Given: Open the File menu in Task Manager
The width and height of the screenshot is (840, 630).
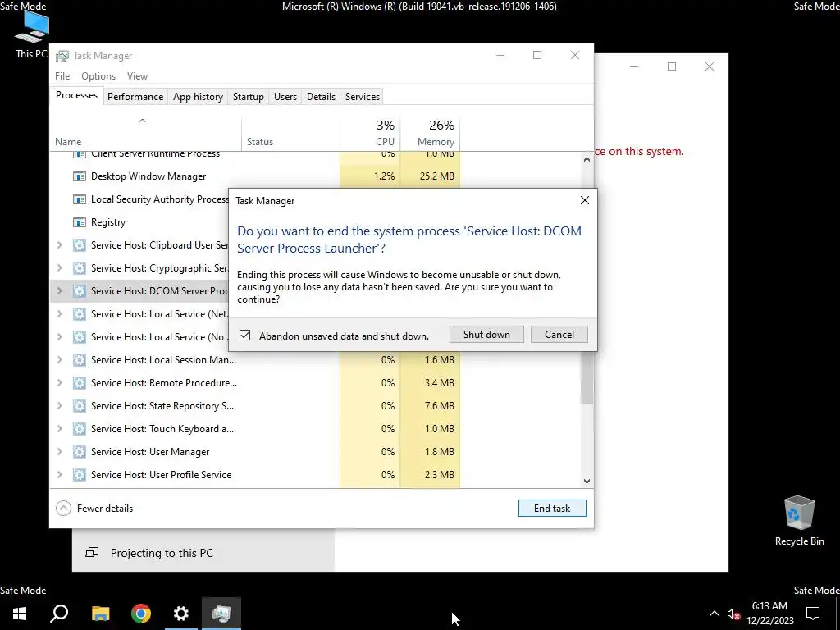Looking at the screenshot, I should tap(62, 76).
